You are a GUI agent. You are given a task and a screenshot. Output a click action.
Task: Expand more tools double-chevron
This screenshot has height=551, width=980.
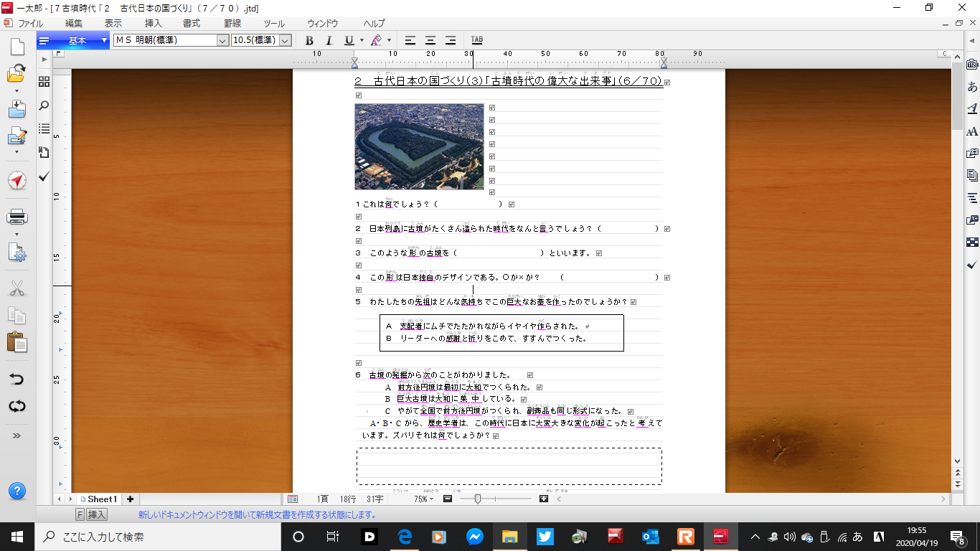17,435
